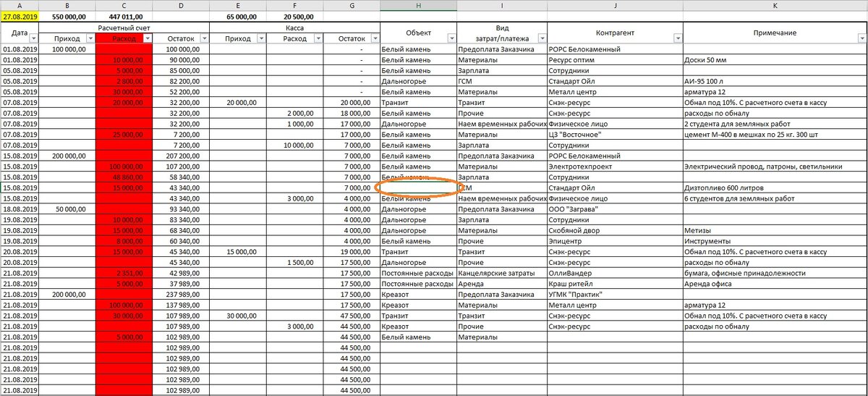
Task: Open the Примечание filter dropdown
Action: [x=862, y=38]
